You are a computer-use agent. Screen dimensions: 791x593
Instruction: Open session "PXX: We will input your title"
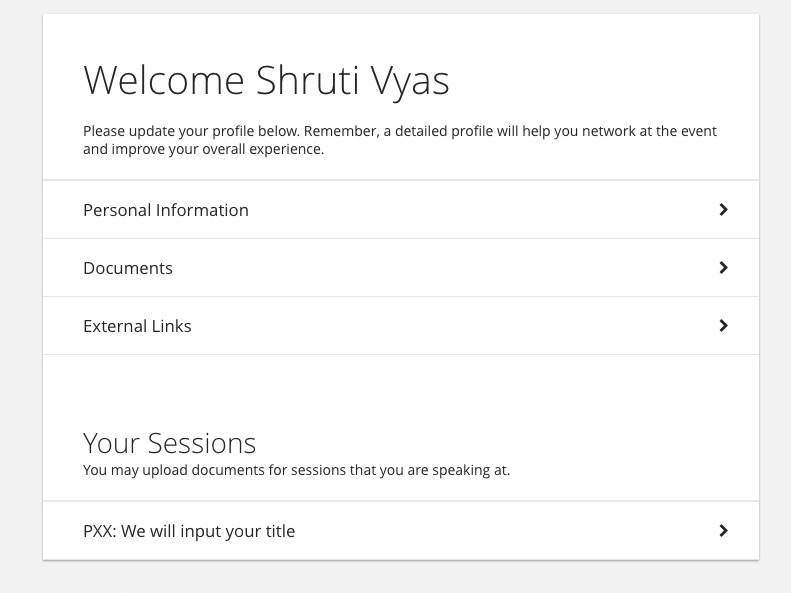pos(400,531)
